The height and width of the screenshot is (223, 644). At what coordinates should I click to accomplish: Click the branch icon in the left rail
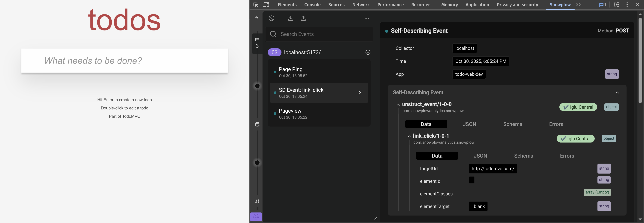pos(257,201)
